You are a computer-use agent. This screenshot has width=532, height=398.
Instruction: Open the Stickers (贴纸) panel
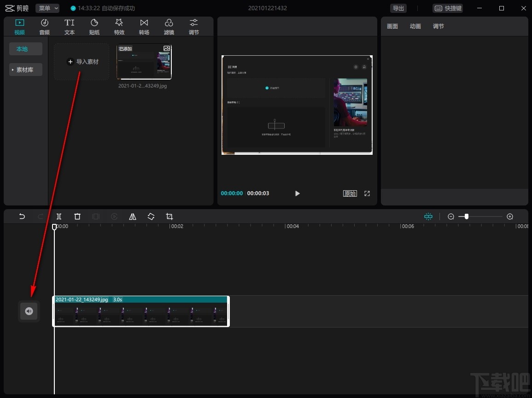[x=94, y=27]
